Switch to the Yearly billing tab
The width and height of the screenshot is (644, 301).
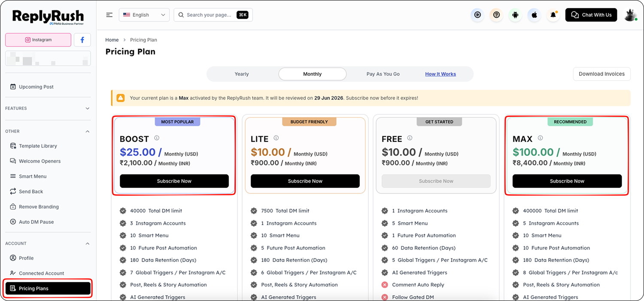point(242,74)
